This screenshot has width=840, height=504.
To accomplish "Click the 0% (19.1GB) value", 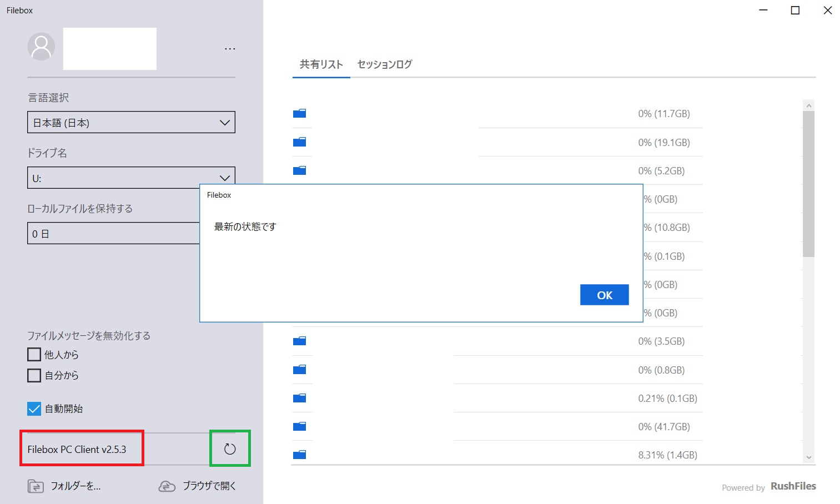I will (664, 143).
